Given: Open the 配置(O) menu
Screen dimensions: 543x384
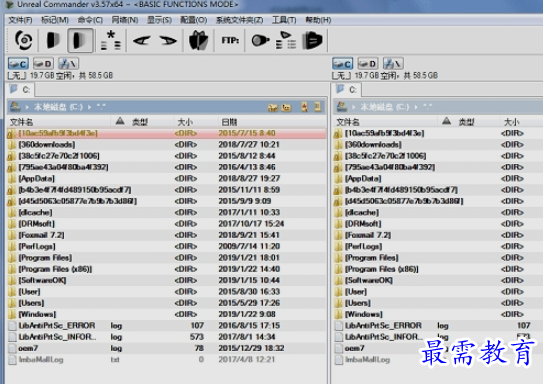Looking at the screenshot, I should tap(194, 20).
